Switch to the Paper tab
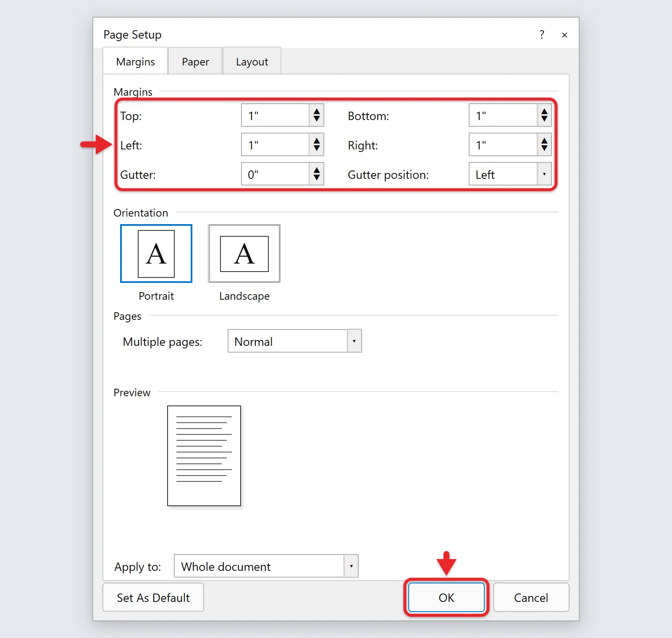 [195, 62]
